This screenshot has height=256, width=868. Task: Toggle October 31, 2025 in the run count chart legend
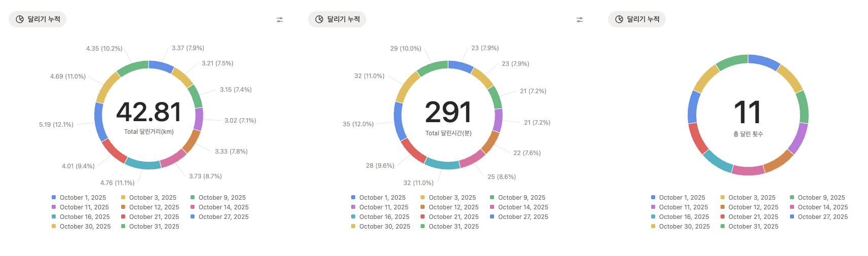pyautogui.click(x=753, y=227)
